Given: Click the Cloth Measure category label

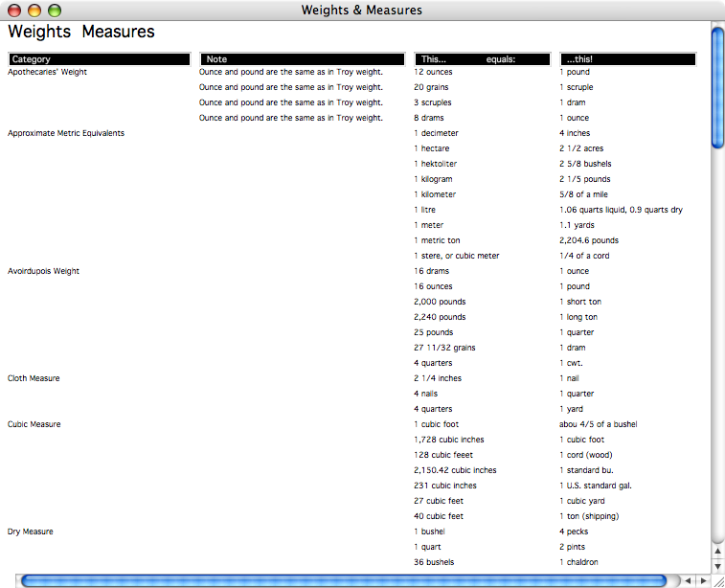Looking at the screenshot, I should 34,378.
